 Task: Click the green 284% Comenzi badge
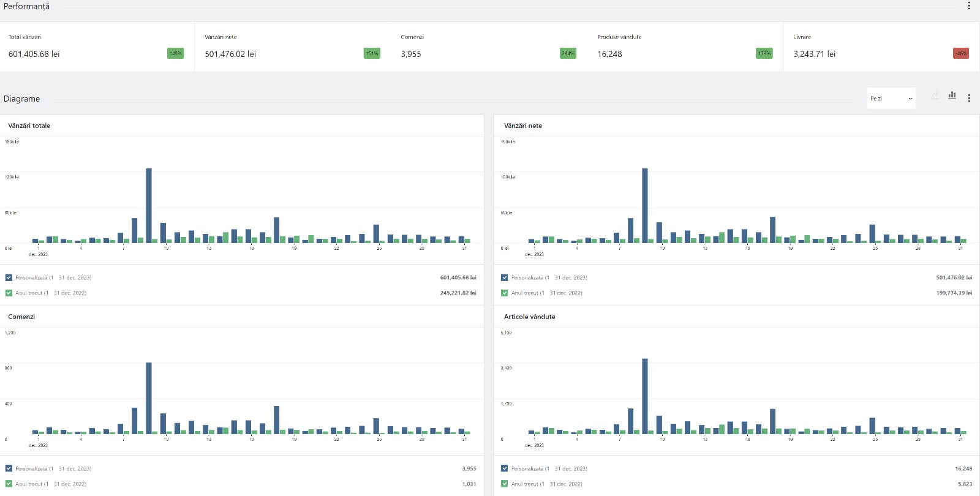point(568,54)
